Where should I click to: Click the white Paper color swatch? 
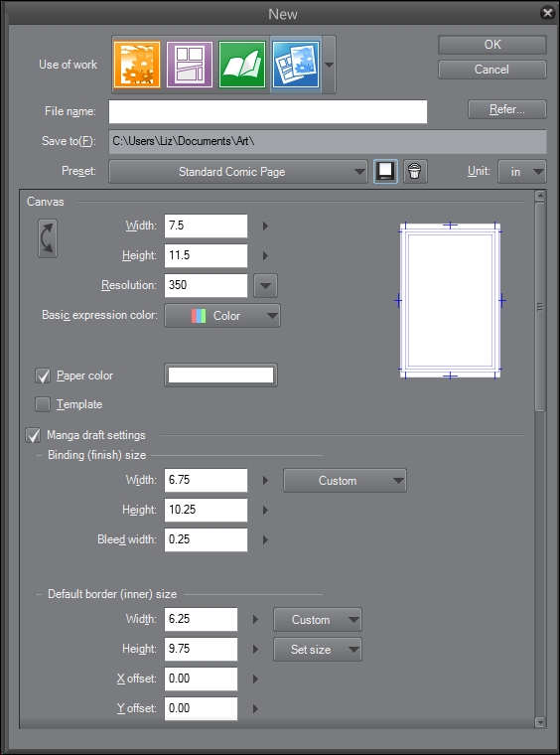pos(220,376)
